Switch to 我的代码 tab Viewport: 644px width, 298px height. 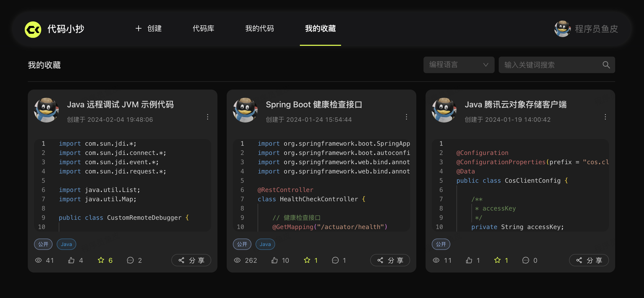click(259, 29)
